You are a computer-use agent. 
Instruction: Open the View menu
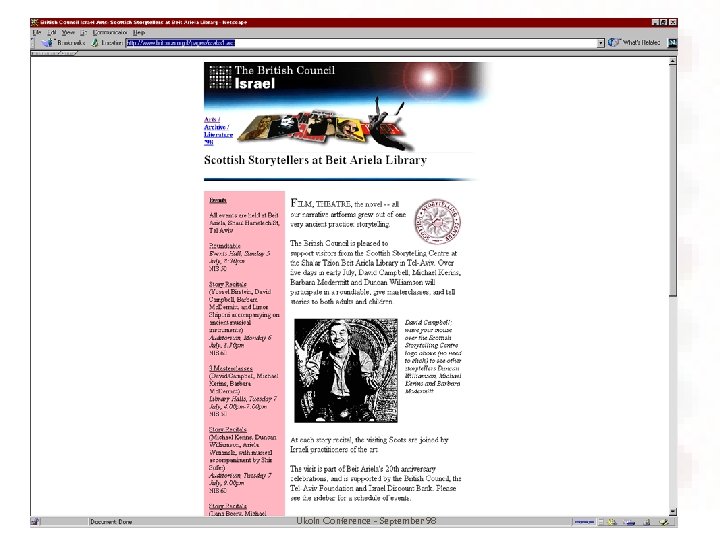click(68, 33)
